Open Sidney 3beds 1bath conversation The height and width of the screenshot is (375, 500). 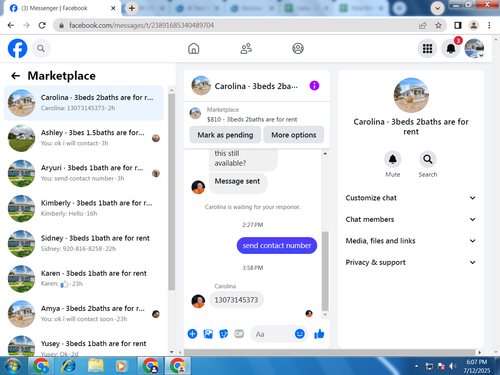pos(84,244)
